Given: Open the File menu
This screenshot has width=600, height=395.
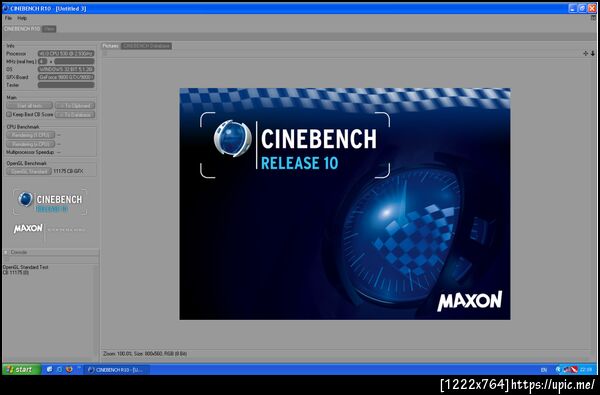Looking at the screenshot, I should 8,18.
